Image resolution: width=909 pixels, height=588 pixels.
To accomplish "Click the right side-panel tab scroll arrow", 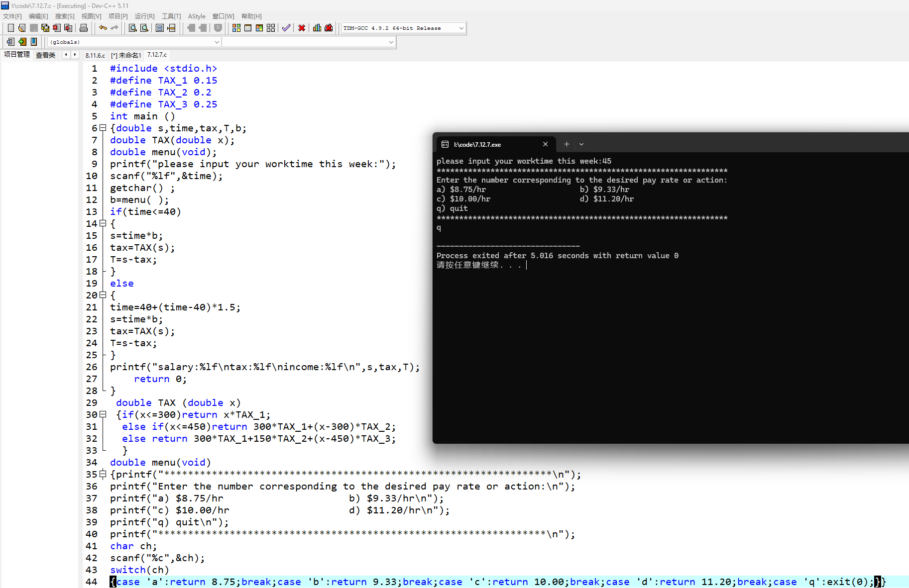I will (75, 55).
